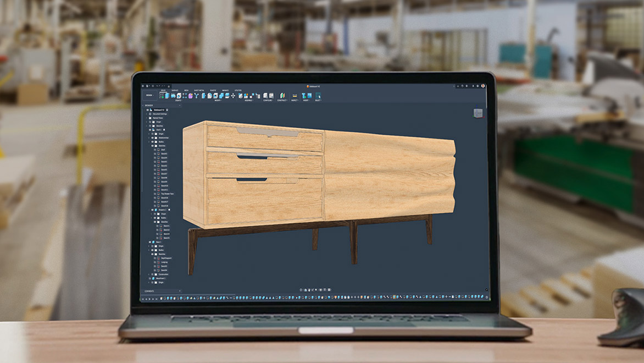Switch to the Solid tab
Screen dimensions: 644x363
(x=163, y=90)
